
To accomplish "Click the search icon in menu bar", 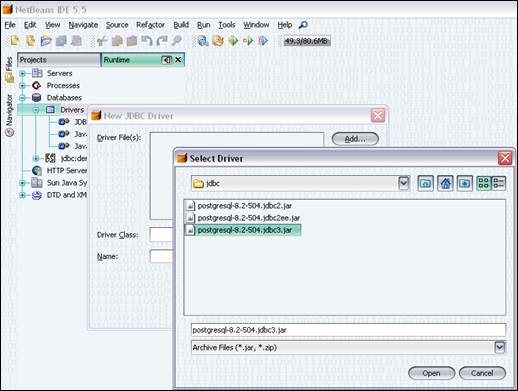I will pos(303,25).
